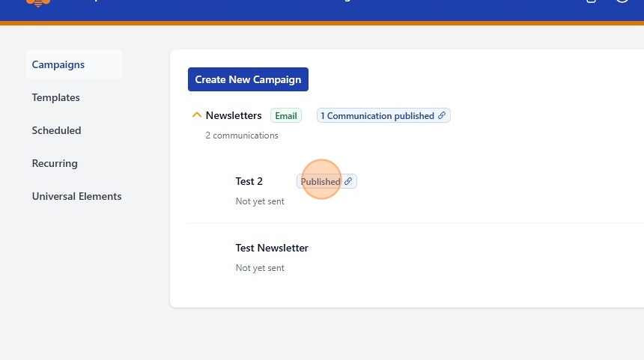Open the Scheduled section
The height and width of the screenshot is (360, 644).
(x=57, y=130)
